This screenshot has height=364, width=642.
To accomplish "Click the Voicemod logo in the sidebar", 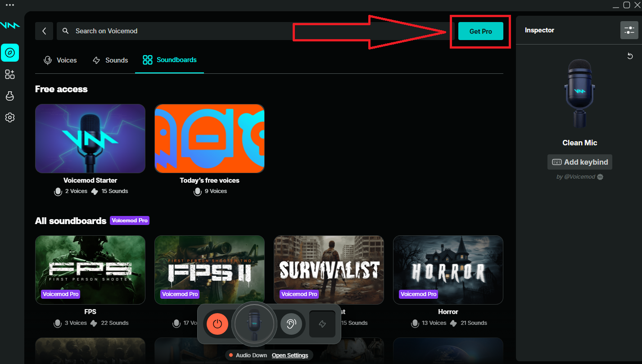I will (10, 26).
